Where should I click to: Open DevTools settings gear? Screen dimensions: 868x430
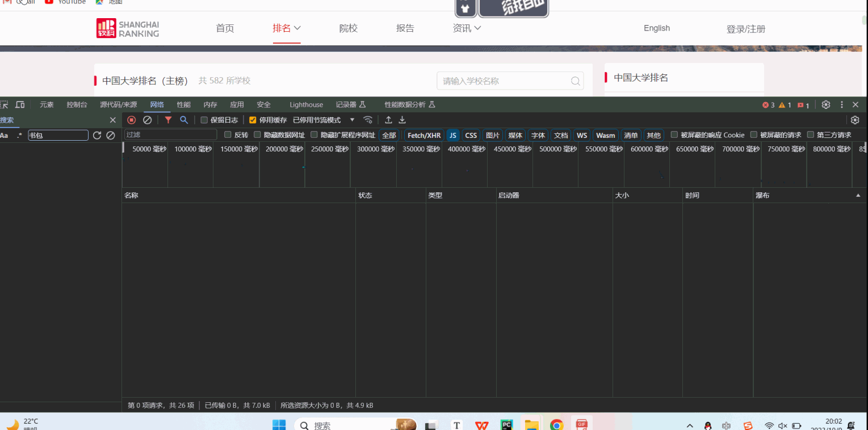click(826, 105)
